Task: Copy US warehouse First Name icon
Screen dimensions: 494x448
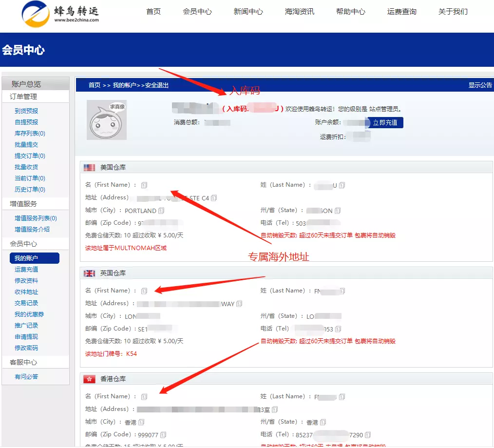Action: coord(144,185)
